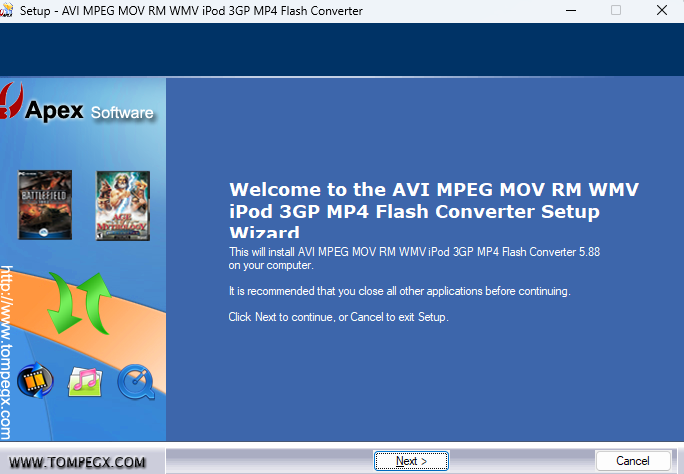
Task: Click the setup icon in title bar
Action: pyautogui.click(x=9, y=11)
